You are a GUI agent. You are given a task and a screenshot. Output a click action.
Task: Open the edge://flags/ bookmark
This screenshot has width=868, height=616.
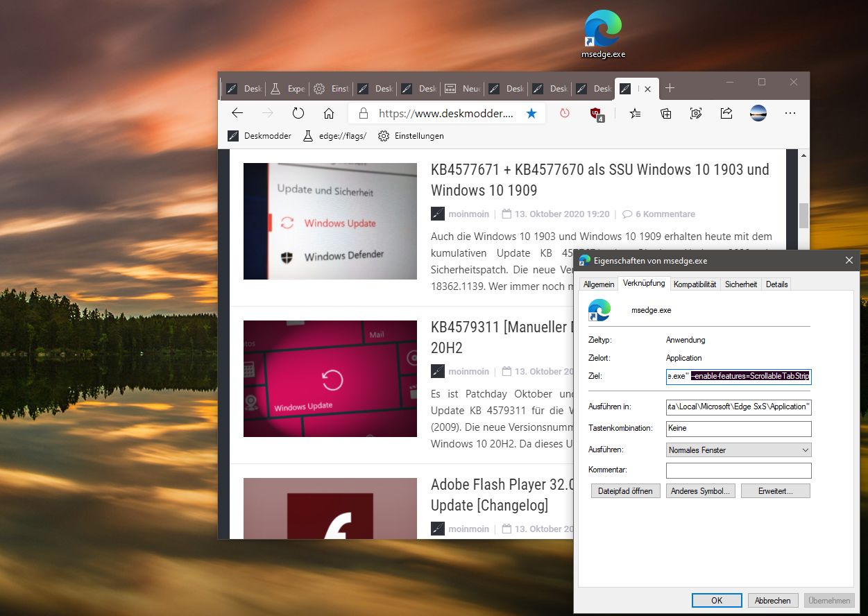(x=334, y=136)
